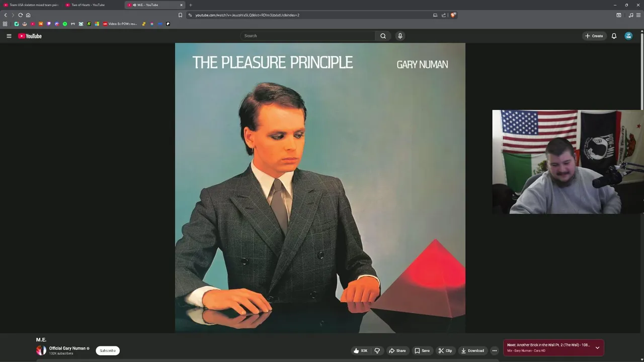Screen dimensions: 644x362
Task: Go forward in browser history
Action: pos(13,15)
